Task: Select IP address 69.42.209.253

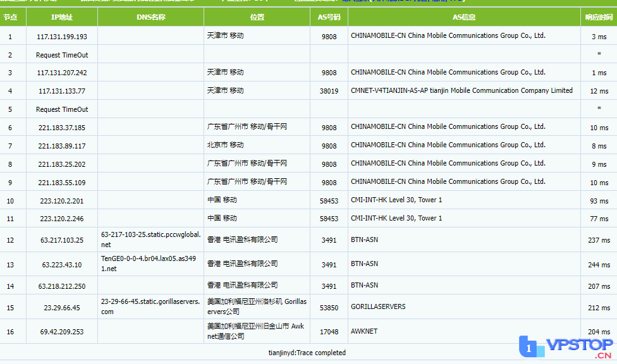Action: [62, 332]
